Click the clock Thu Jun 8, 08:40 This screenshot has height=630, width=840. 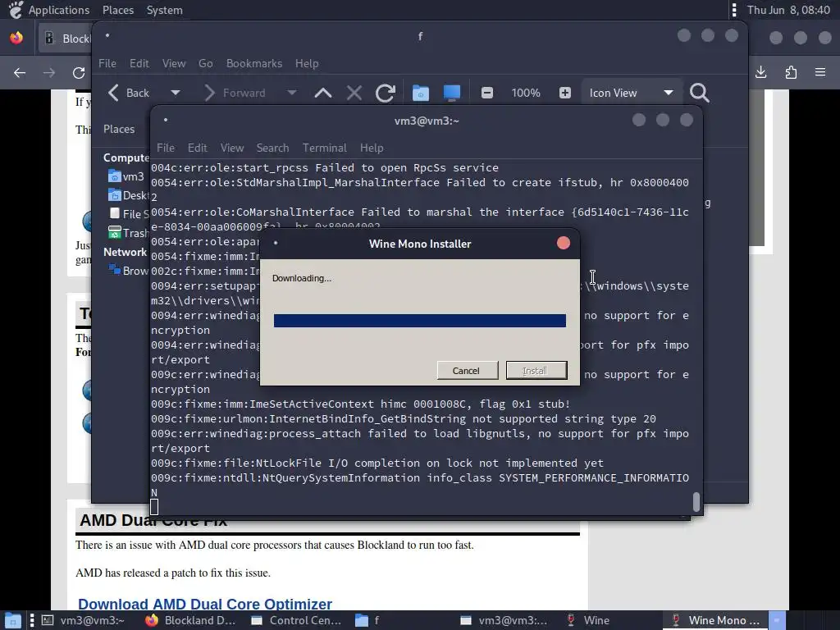point(788,10)
